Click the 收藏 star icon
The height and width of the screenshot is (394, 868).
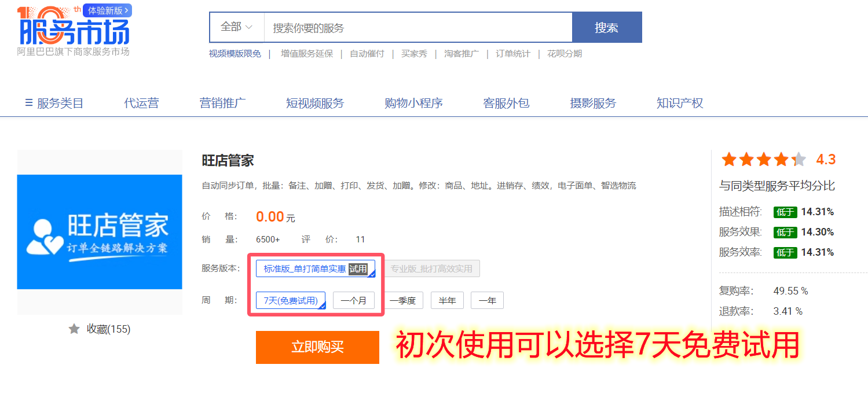point(74,329)
